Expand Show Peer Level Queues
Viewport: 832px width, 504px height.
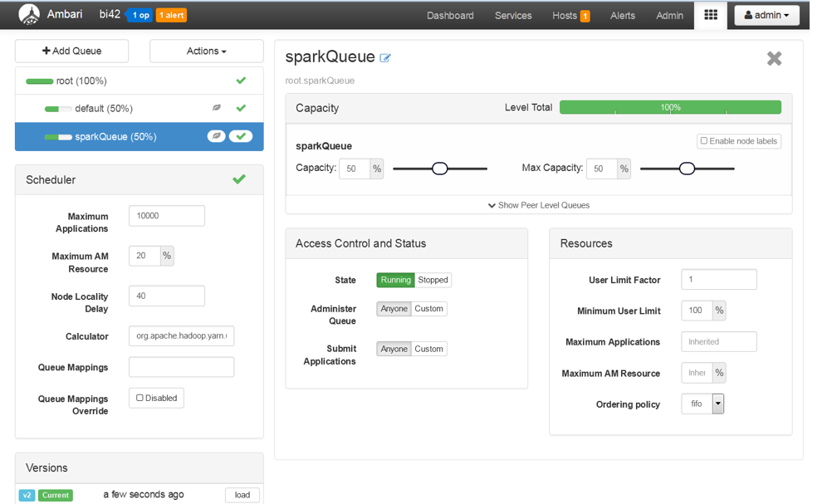pyautogui.click(x=539, y=205)
